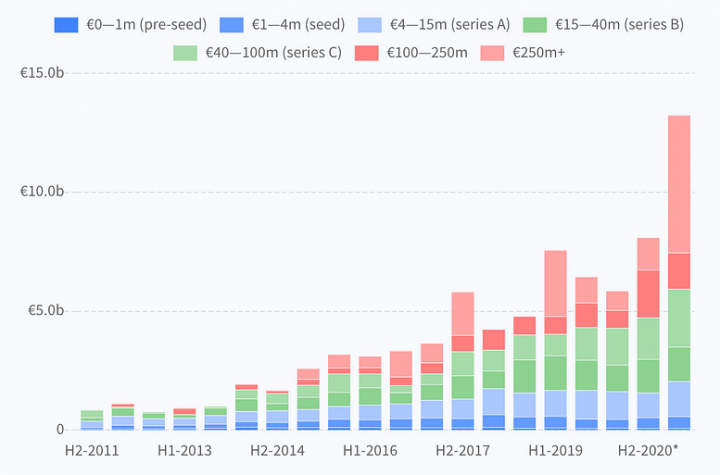Click the €4—15m (series A) legend swatch

[369, 23]
